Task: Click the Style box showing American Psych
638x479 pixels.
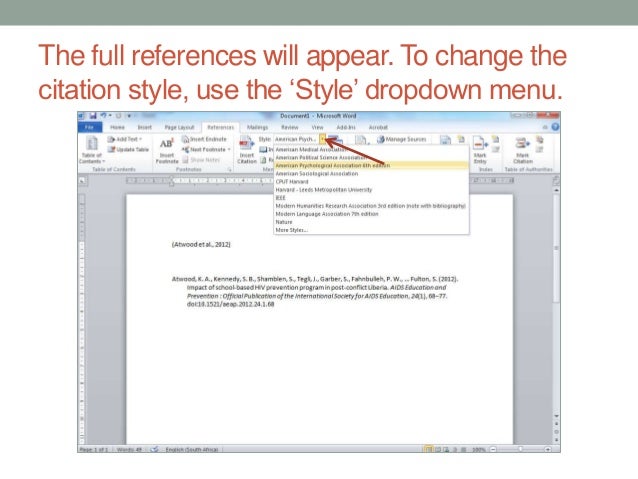Action: pyautogui.click(x=296, y=139)
